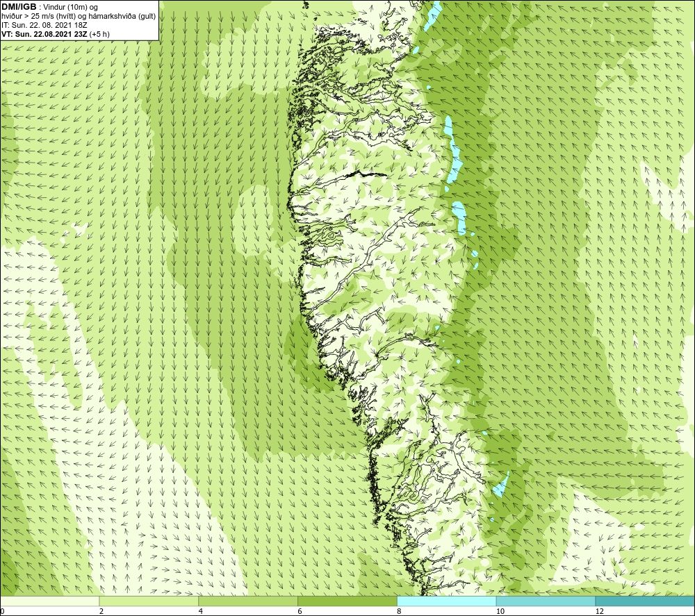Click the 4–6 m/s green color band

[248, 601]
